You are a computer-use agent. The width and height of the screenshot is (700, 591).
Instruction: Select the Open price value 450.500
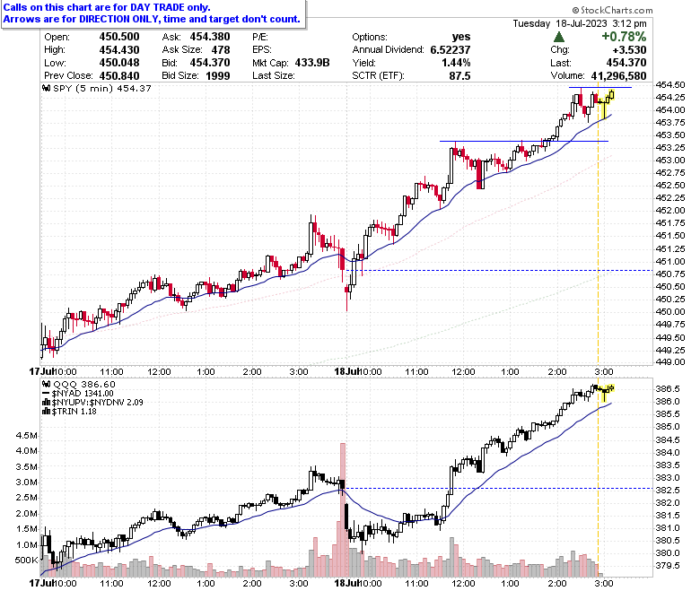click(x=119, y=37)
